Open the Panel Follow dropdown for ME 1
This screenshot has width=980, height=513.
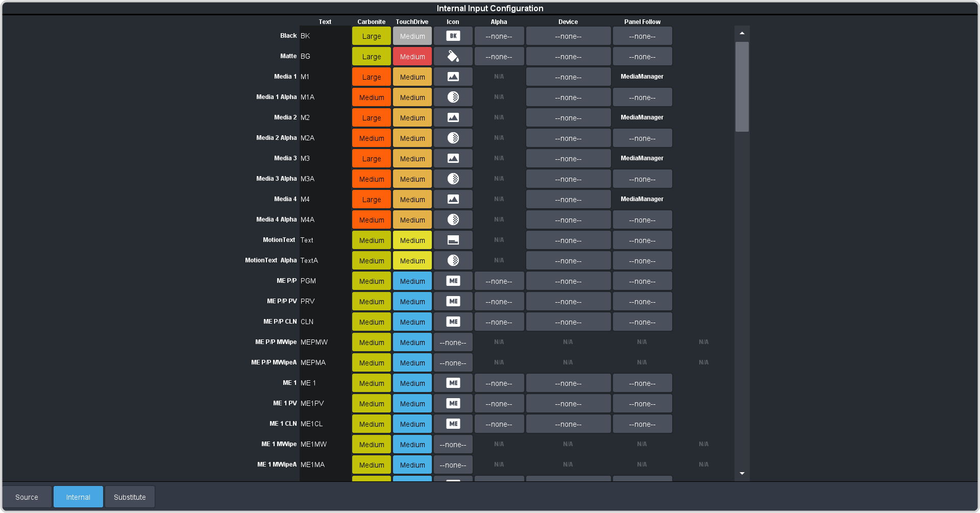pos(642,383)
